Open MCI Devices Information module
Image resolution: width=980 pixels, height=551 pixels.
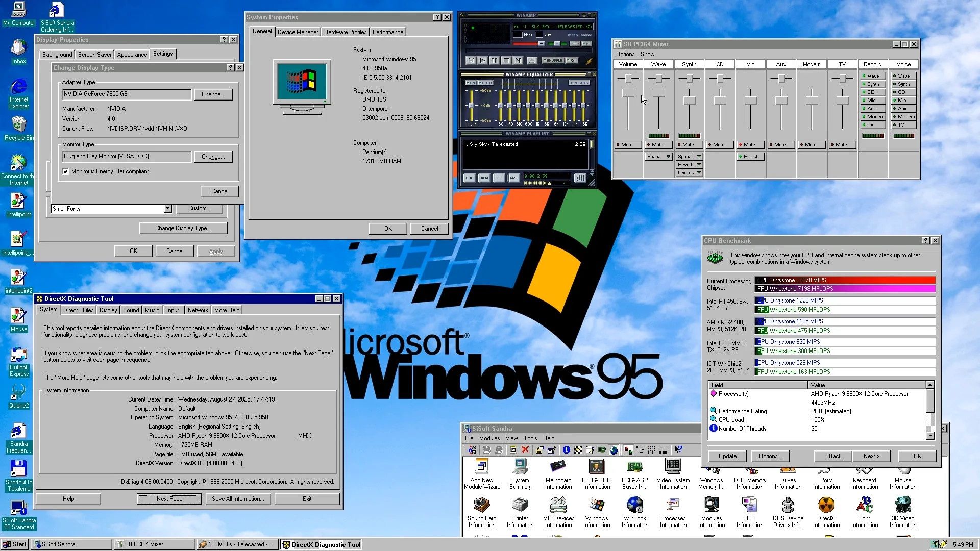(x=558, y=513)
